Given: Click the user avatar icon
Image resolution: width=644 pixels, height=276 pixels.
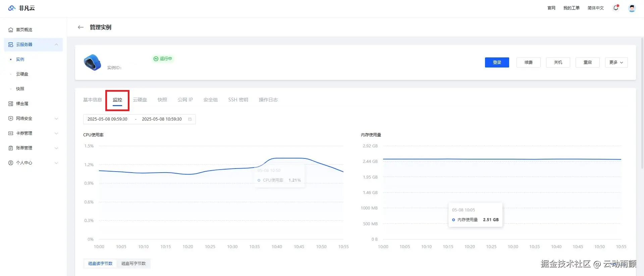Looking at the screenshot, I should 632,8.
